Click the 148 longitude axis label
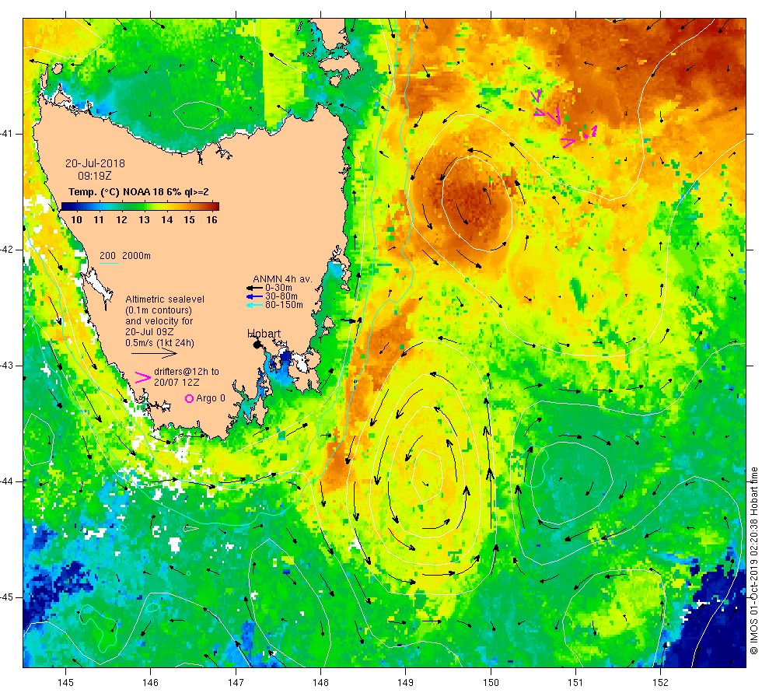762x700 pixels. (x=320, y=683)
